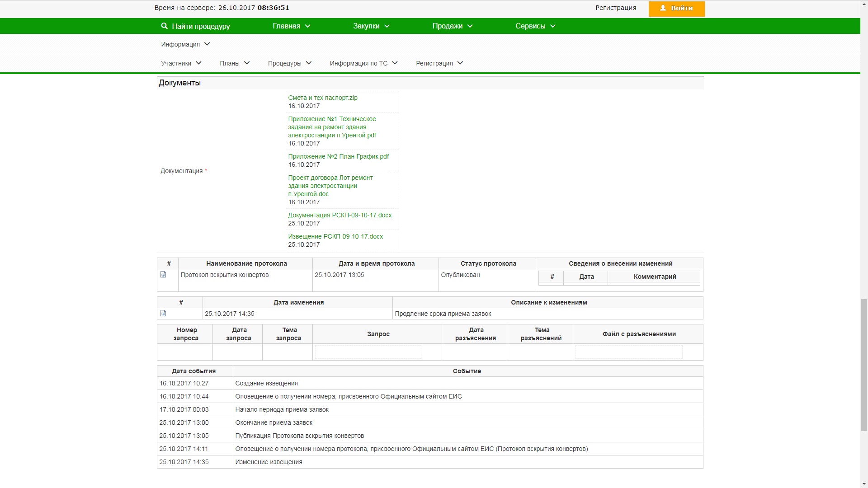
Task: Click the magnifier Find Procedure icon
Action: (164, 26)
